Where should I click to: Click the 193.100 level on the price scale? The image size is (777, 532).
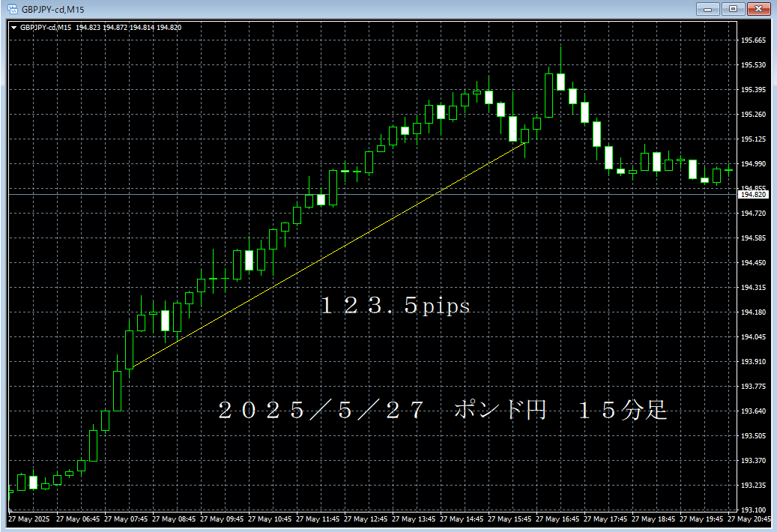click(x=752, y=510)
